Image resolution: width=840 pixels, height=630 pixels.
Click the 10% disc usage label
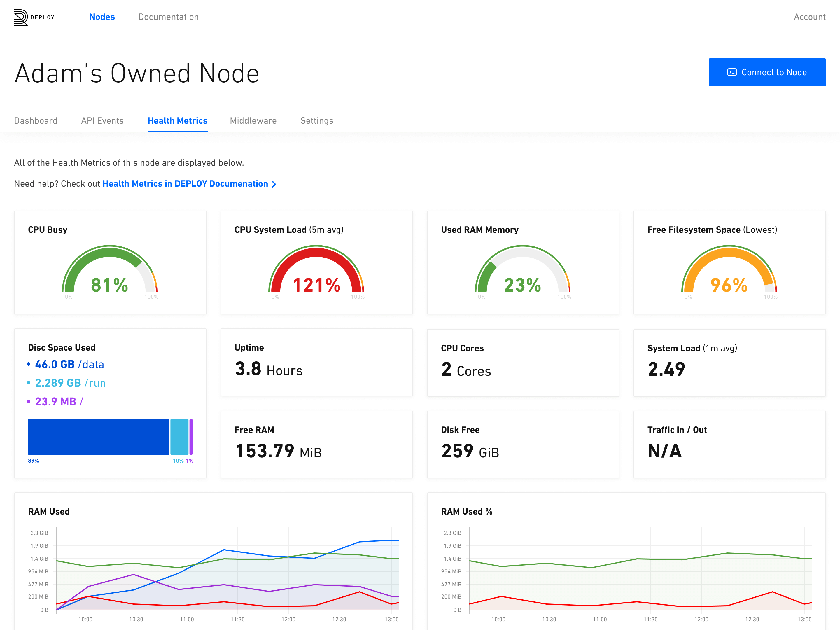[178, 461]
